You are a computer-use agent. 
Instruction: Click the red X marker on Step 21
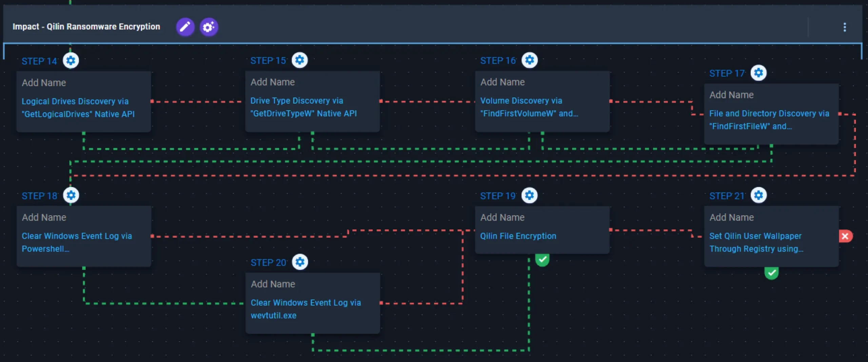click(845, 236)
